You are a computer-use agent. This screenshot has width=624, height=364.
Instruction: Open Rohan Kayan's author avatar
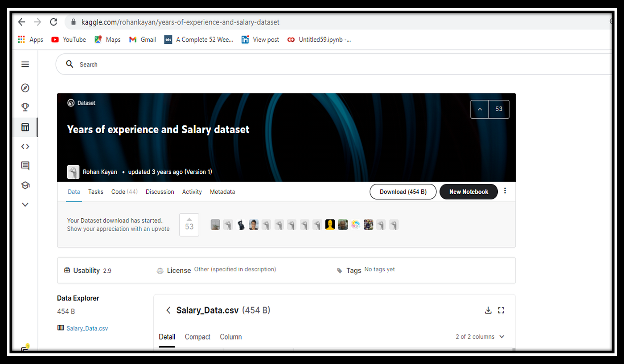[73, 172]
